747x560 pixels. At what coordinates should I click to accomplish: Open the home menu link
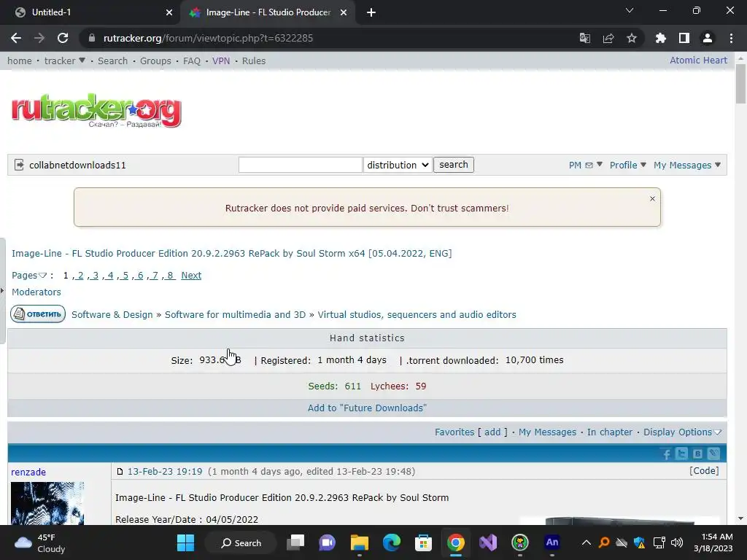(20, 61)
